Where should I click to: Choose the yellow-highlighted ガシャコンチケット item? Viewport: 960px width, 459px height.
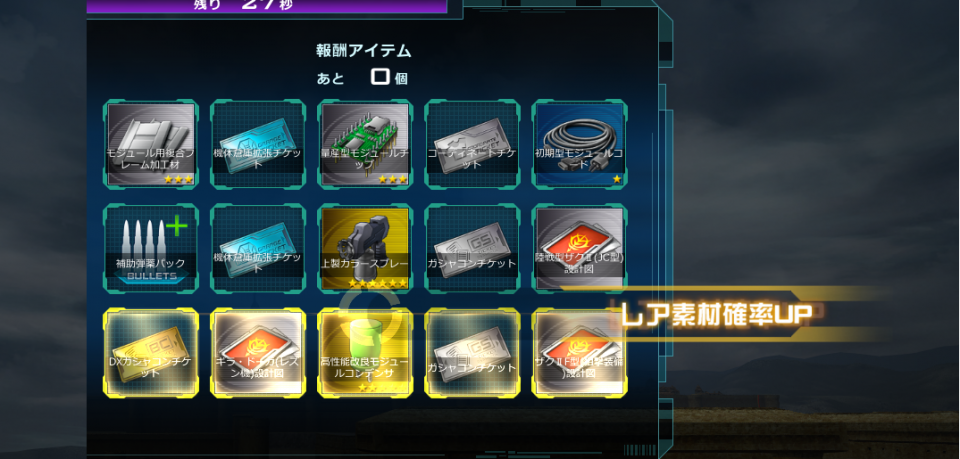(472, 353)
